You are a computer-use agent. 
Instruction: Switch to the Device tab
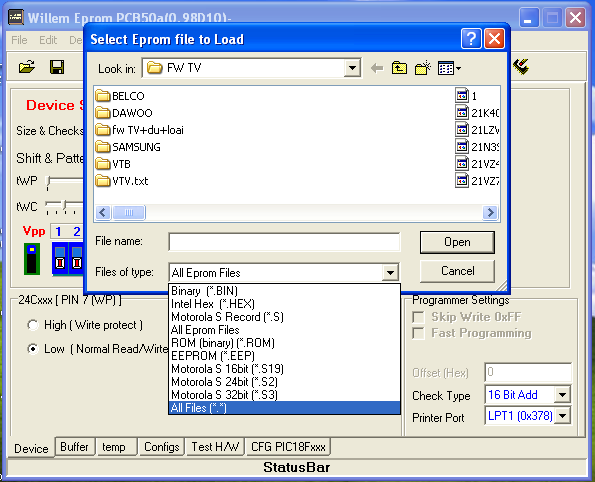pyautogui.click(x=31, y=448)
